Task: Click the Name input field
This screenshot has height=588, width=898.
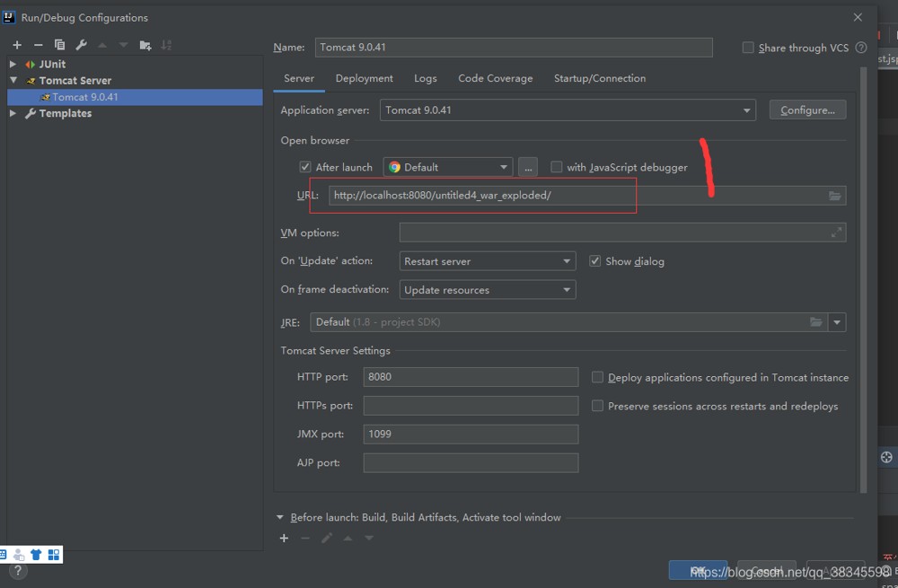Action: tap(514, 48)
